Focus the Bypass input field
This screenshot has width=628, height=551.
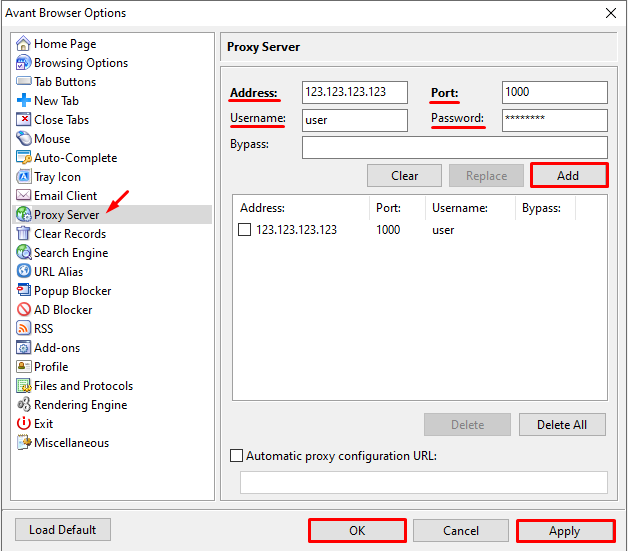(455, 147)
